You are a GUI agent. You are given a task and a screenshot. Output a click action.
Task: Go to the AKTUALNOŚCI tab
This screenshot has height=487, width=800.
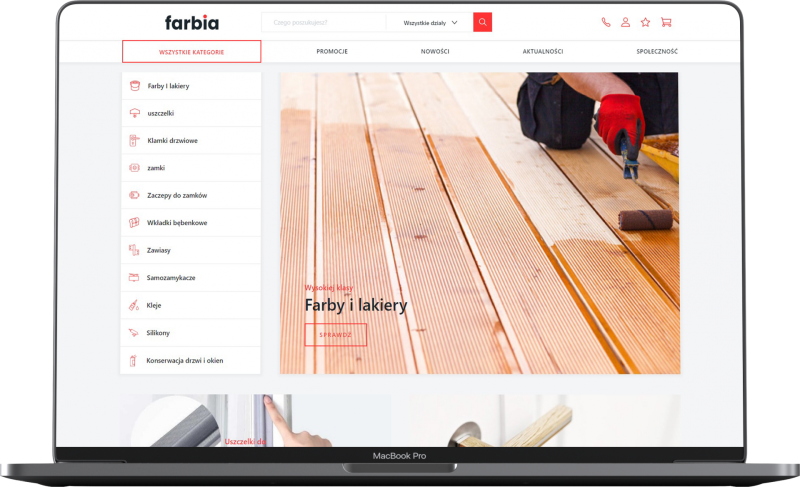(543, 52)
